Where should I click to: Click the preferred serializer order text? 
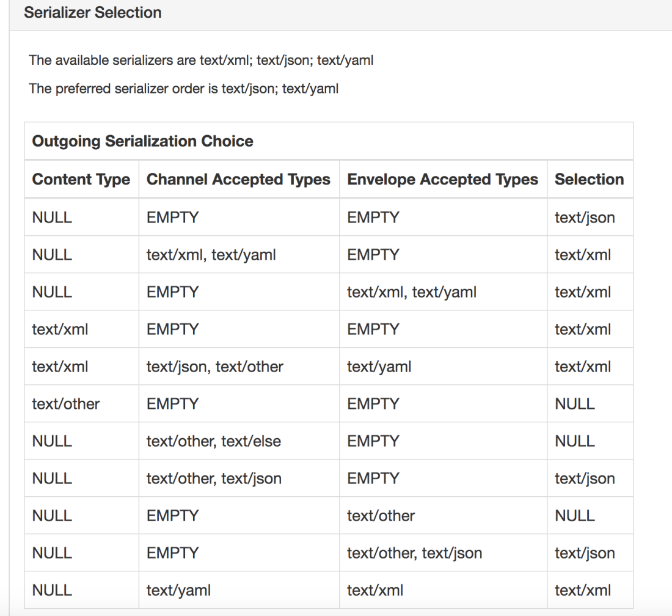tap(183, 89)
